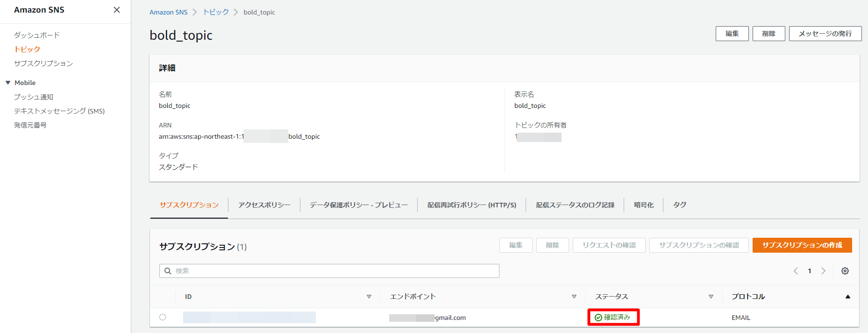Switch to the 暗号化 tab

coord(644,205)
